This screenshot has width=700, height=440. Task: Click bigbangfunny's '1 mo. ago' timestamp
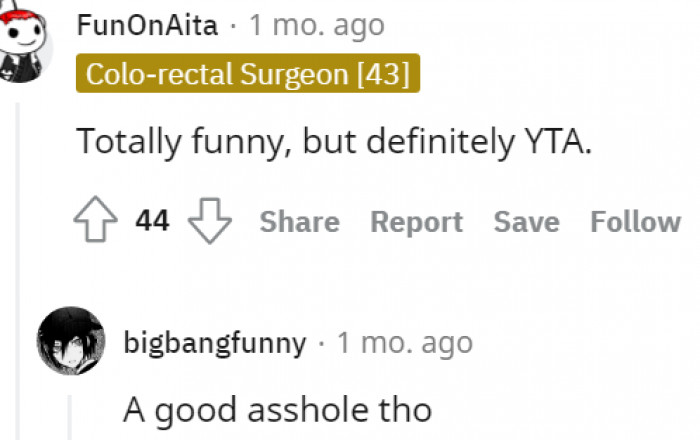pyautogui.click(x=404, y=344)
